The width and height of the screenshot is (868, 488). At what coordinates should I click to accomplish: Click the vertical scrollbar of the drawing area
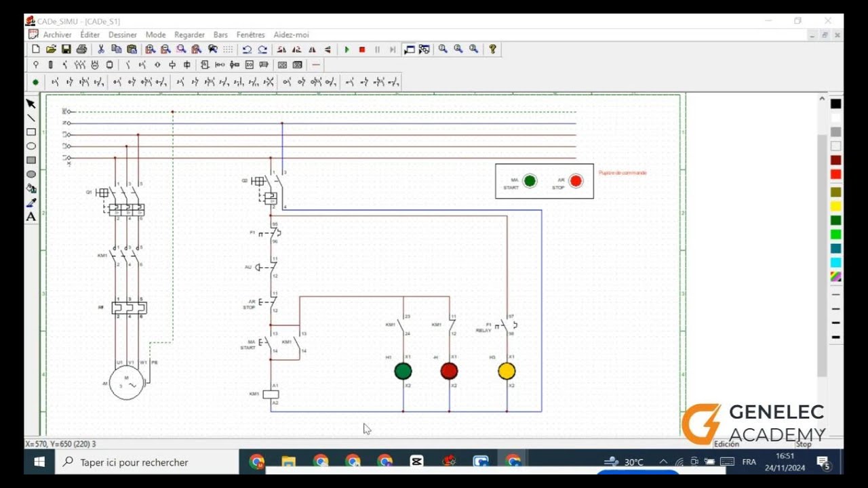pos(822,256)
